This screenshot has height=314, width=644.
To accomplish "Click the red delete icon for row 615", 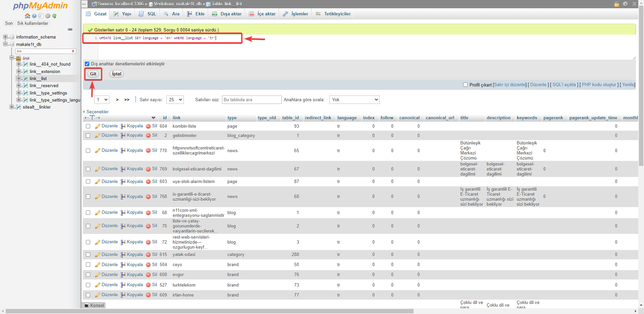I will (148, 255).
